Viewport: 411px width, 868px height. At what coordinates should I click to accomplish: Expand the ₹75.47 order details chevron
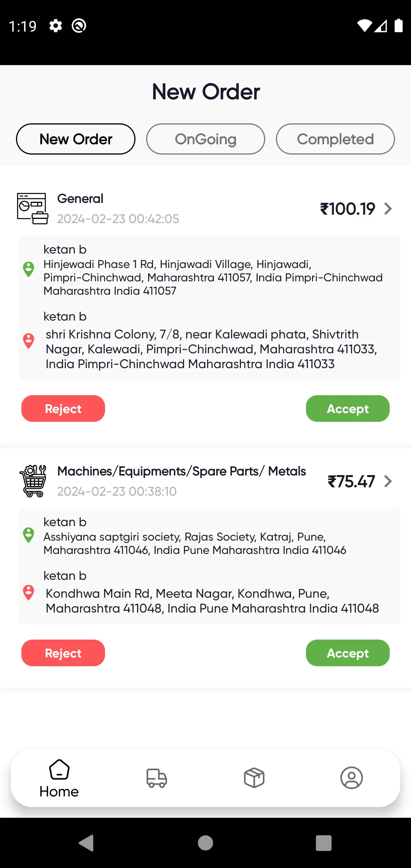point(388,481)
